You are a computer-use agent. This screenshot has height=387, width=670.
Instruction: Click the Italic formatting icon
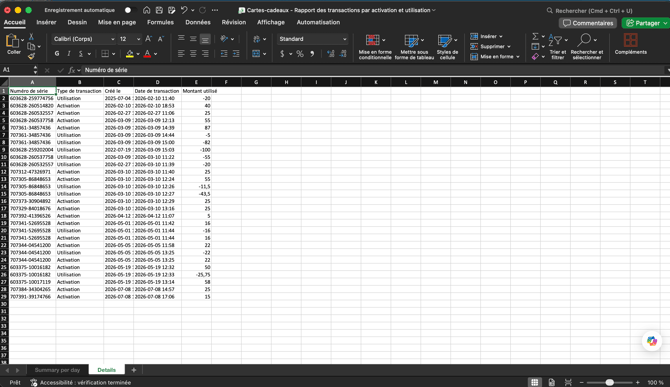click(69, 54)
